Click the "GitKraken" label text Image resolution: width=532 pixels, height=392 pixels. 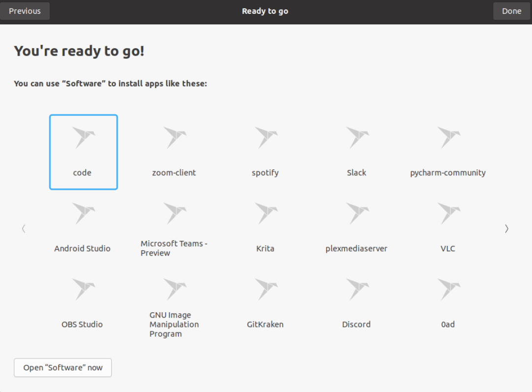coord(265,325)
